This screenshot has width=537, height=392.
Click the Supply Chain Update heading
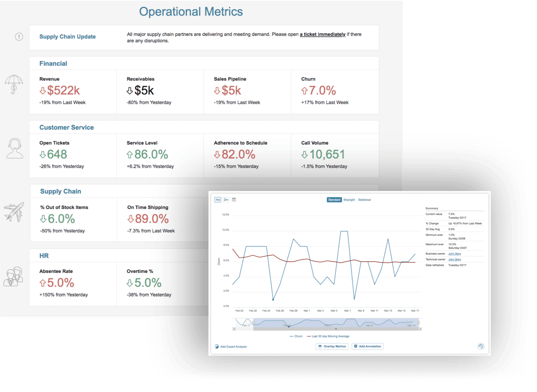(x=67, y=37)
